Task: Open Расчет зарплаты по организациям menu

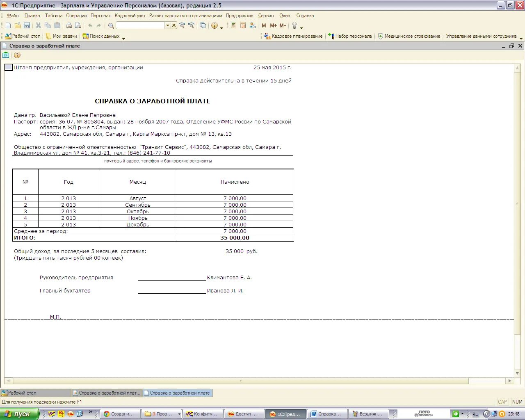Action: pos(186,16)
